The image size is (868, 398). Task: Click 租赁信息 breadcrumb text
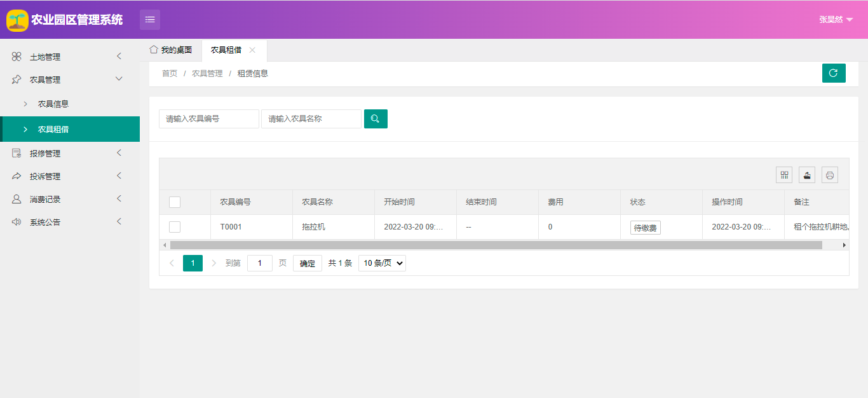[x=253, y=74]
